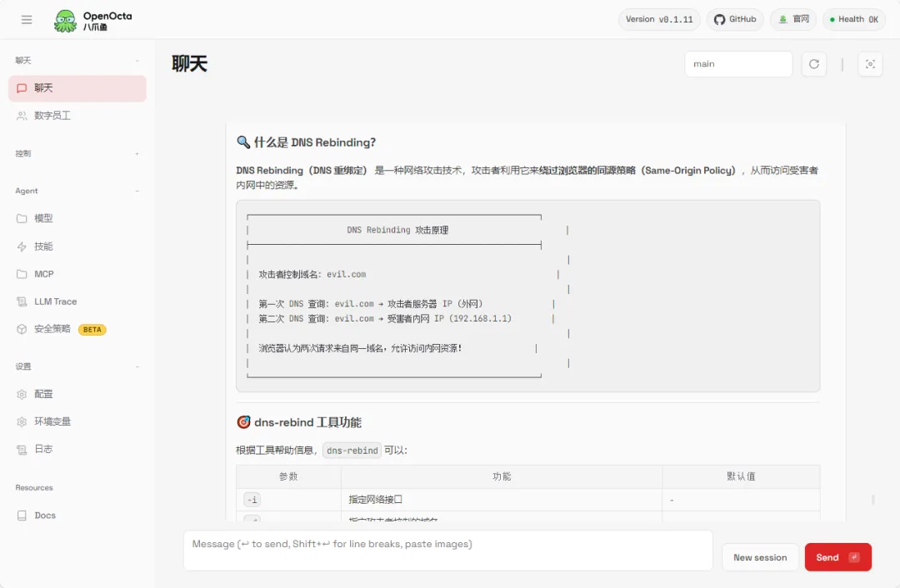Click the 环境变量 gear icon

tap(22, 421)
